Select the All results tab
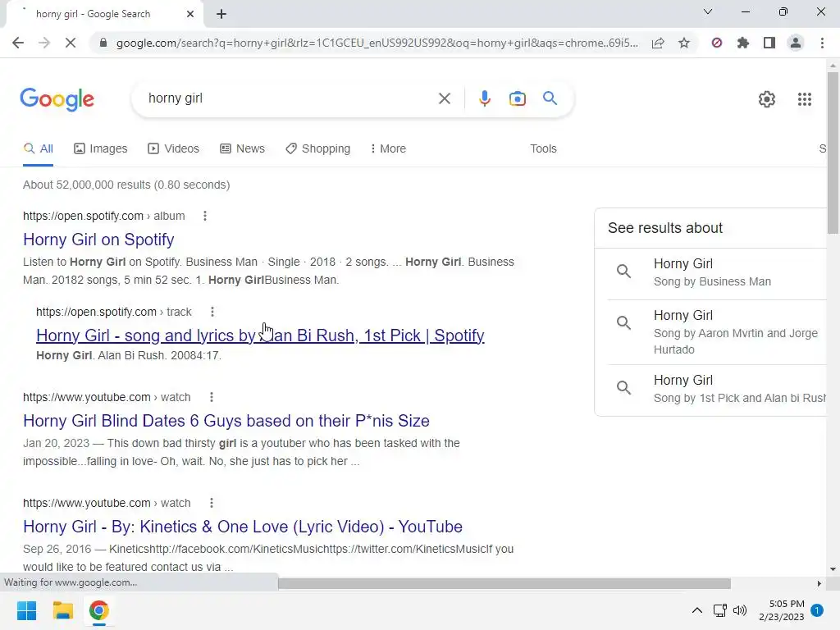840x630 pixels. pos(38,148)
